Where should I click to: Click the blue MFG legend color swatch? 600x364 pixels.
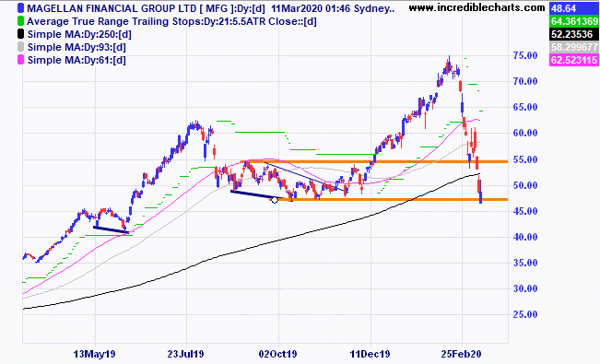click(x=20, y=8)
